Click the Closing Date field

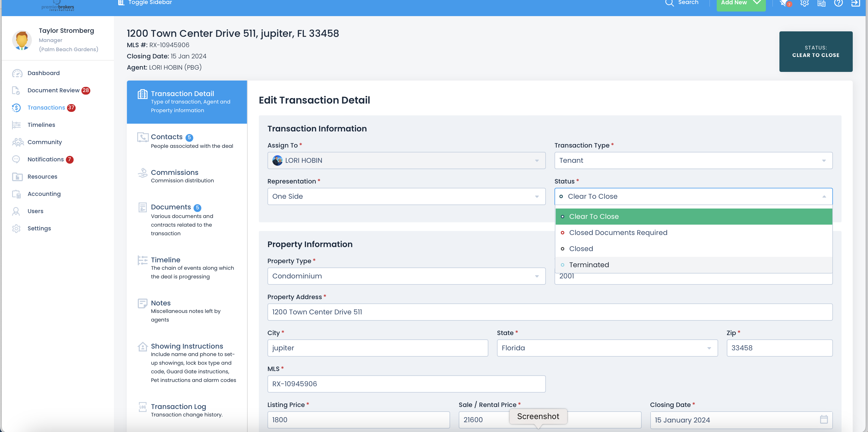click(x=741, y=420)
